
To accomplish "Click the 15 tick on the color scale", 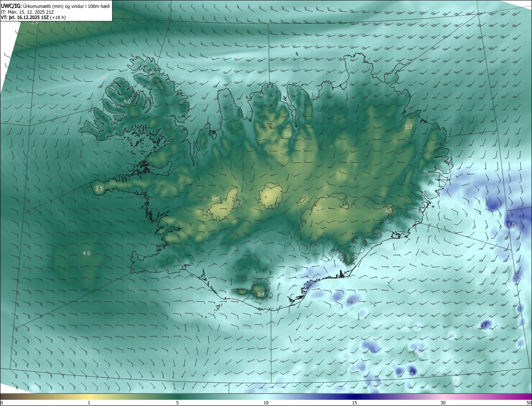I will coord(355,403).
